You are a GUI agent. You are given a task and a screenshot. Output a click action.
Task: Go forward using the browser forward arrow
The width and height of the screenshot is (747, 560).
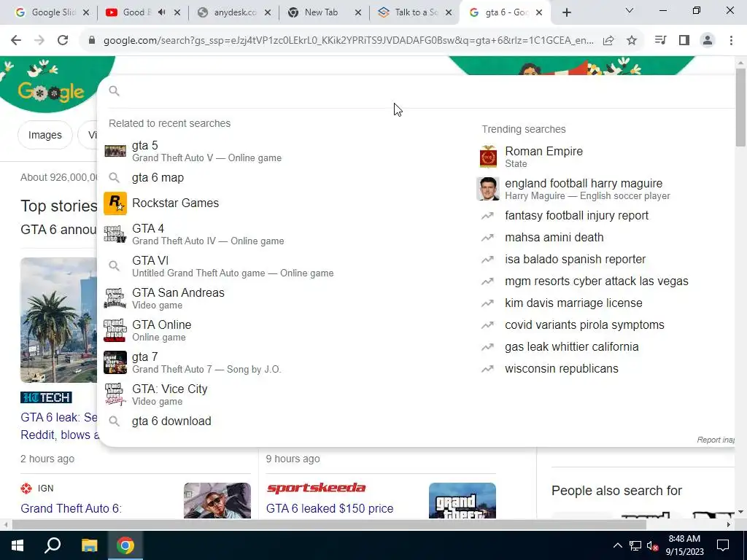click(39, 41)
